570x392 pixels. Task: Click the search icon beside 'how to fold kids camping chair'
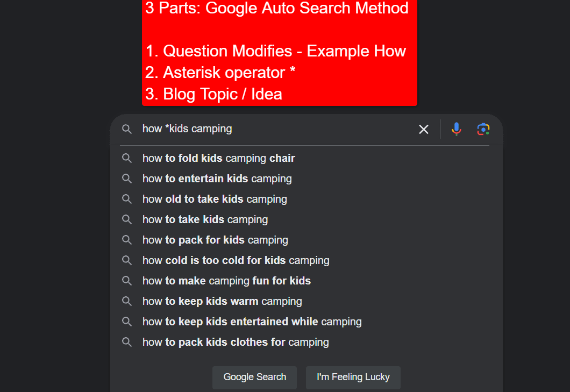click(127, 158)
